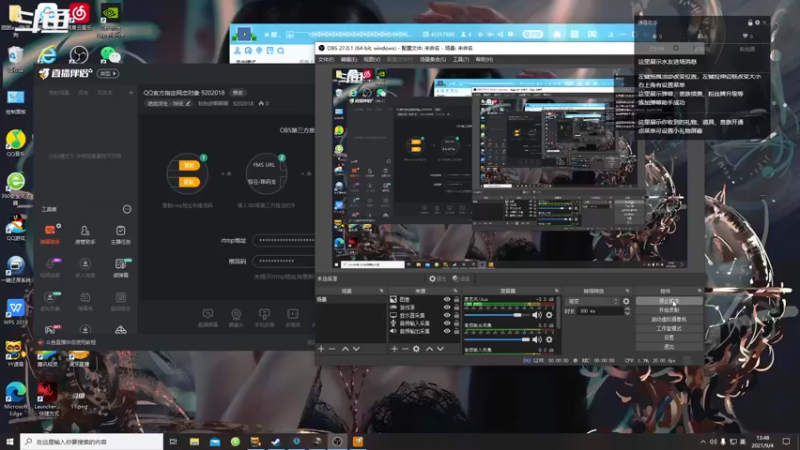Click 退出 button in OBS controls
Viewport: 800px width, 450px height.
669,347
